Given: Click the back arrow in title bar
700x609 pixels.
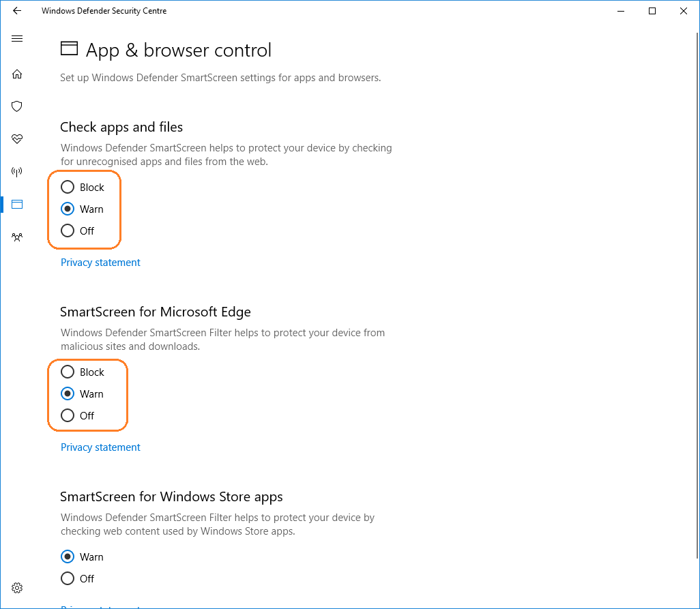Looking at the screenshot, I should [x=17, y=11].
